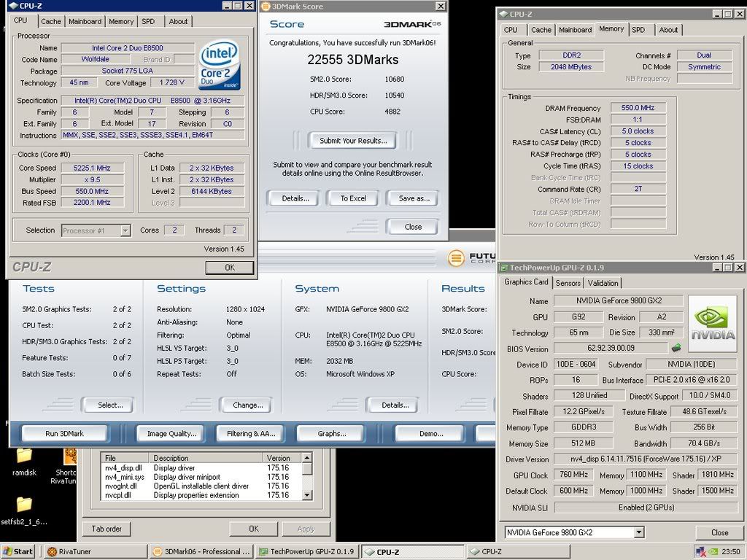Click the NVIDIA tray icon in system tray
This screenshot has width=747, height=560.
pyautogui.click(x=713, y=552)
